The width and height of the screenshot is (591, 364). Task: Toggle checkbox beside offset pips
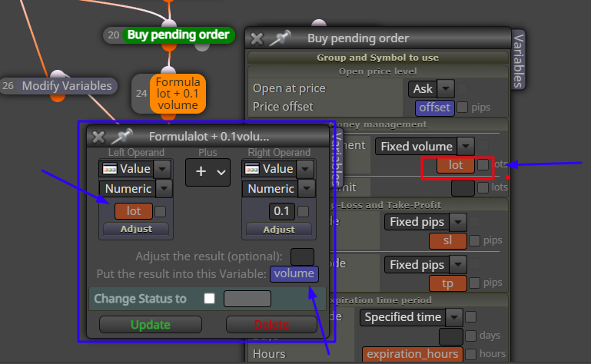click(462, 108)
